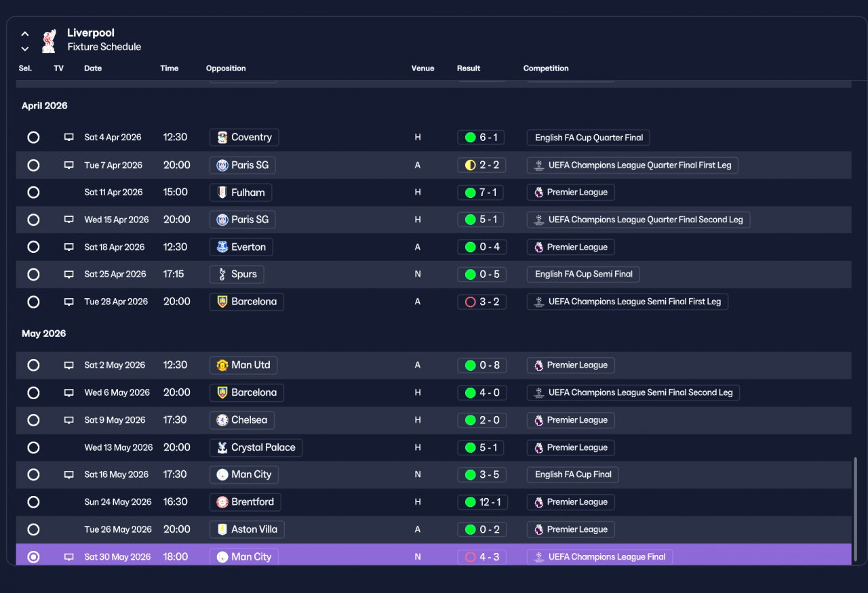Viewport: 868px width, 593px height.
Task: Open UEFA Champions League Semi Final Second Leg
Action: 633,393
